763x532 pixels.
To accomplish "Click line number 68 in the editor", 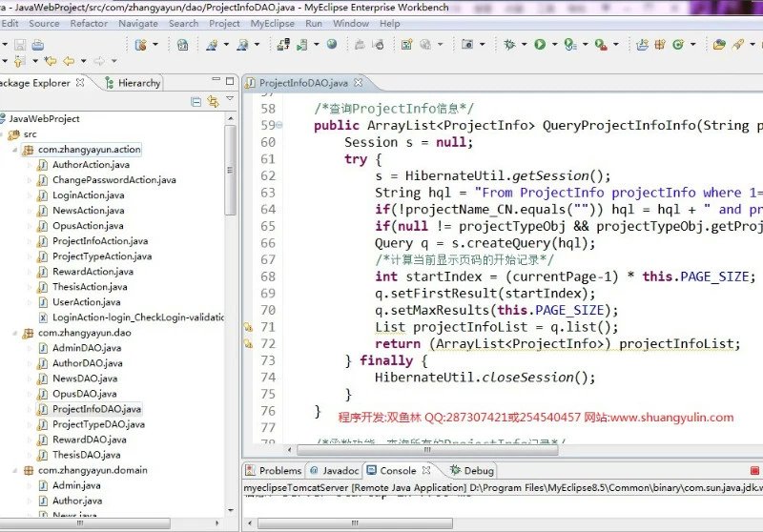I will click(268, 276).
